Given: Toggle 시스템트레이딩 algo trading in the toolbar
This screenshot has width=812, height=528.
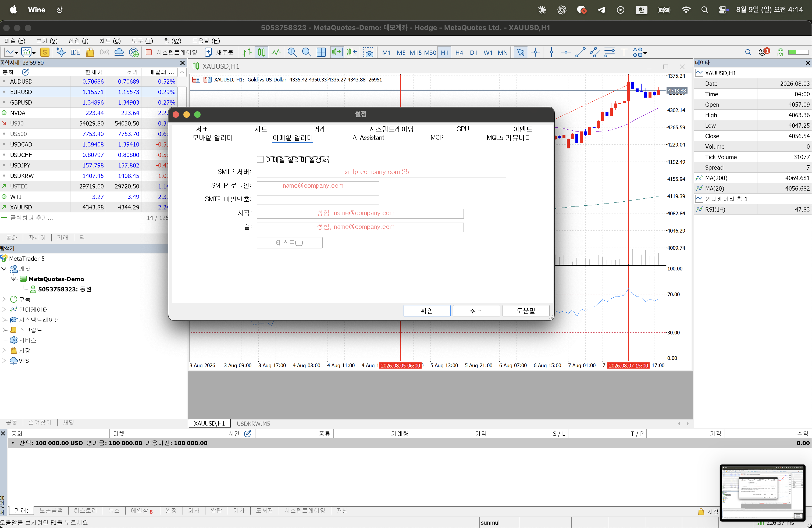Looking at the screenshot, I should 172,52.
